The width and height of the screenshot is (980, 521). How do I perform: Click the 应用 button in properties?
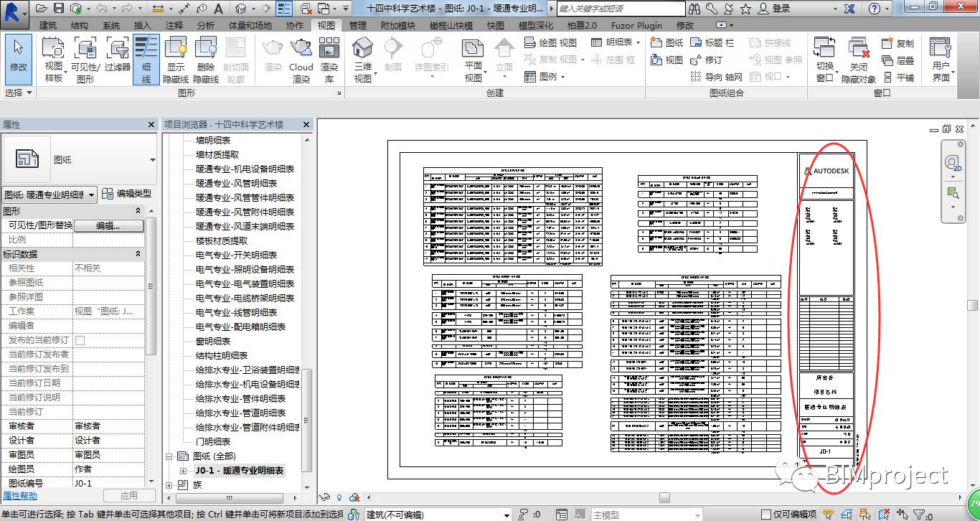(x=129, y=496)
